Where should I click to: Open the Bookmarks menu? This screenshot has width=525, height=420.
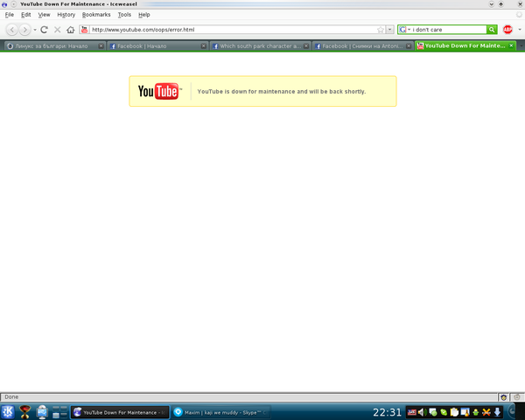(x=96, y=15)
